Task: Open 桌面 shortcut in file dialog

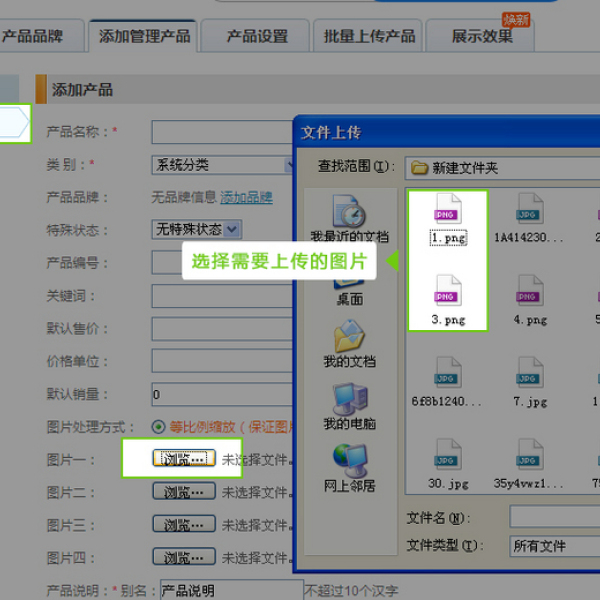Action: coord(349,294)
